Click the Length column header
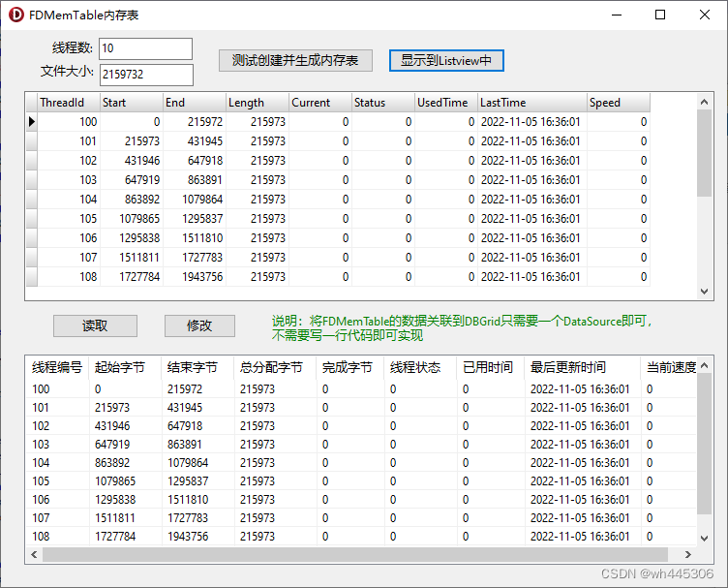 pos(258,103)
